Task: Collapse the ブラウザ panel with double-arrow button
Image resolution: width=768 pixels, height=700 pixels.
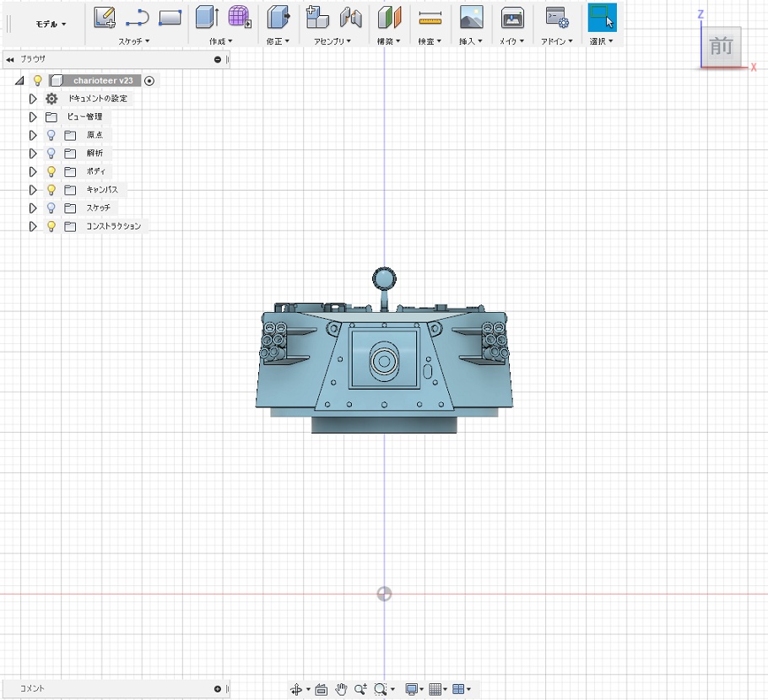Action: [10, 60]
